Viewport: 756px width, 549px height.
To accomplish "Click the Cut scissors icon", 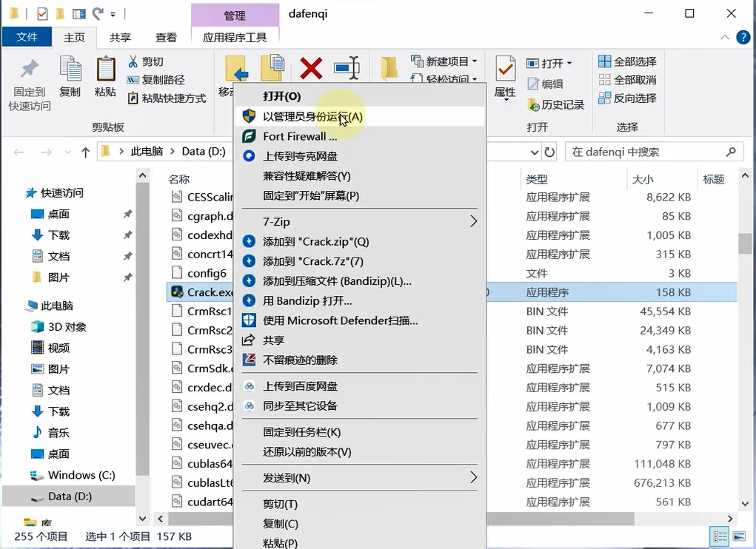I will (133, 61).
